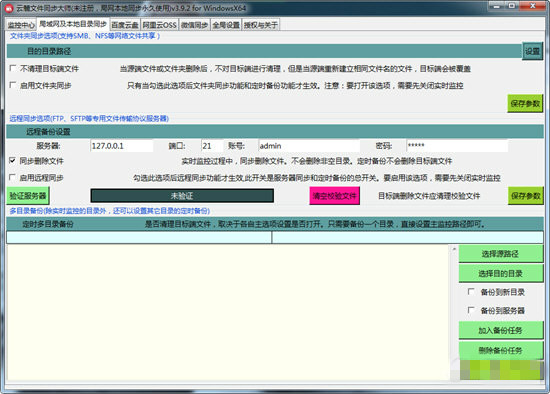
Task: Close the sync application window
Action: tap(532, 6)
